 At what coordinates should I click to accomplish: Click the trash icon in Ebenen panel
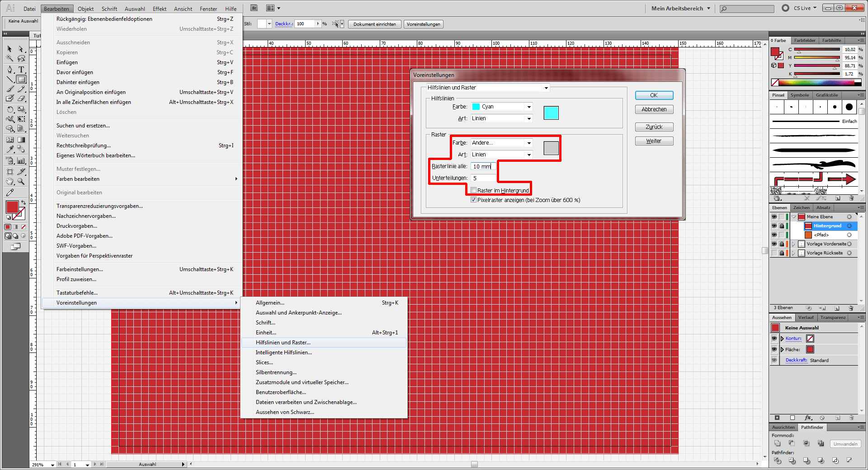tap(851, 308)
